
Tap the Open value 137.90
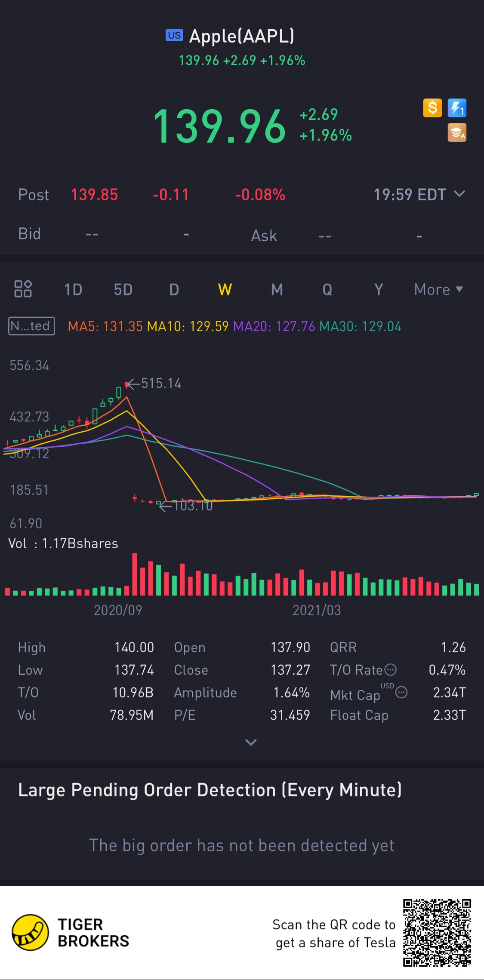290,647
